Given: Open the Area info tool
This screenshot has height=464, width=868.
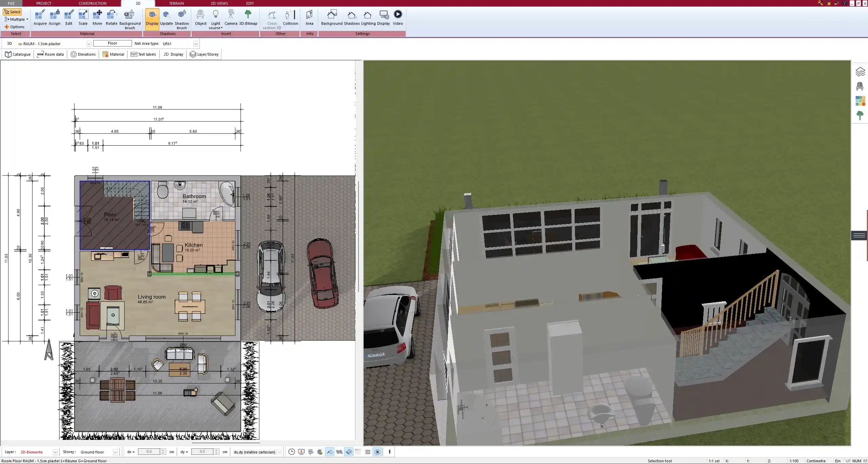Looking at the screenshot, I should coord(309,18).
